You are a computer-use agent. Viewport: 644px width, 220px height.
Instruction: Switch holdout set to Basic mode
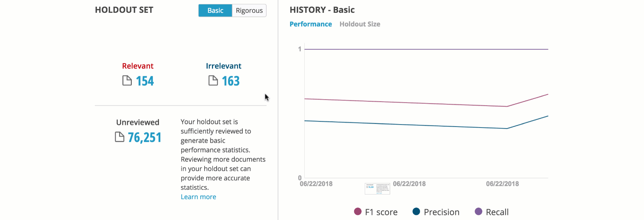pyautogui.click(x=215, y=10)
